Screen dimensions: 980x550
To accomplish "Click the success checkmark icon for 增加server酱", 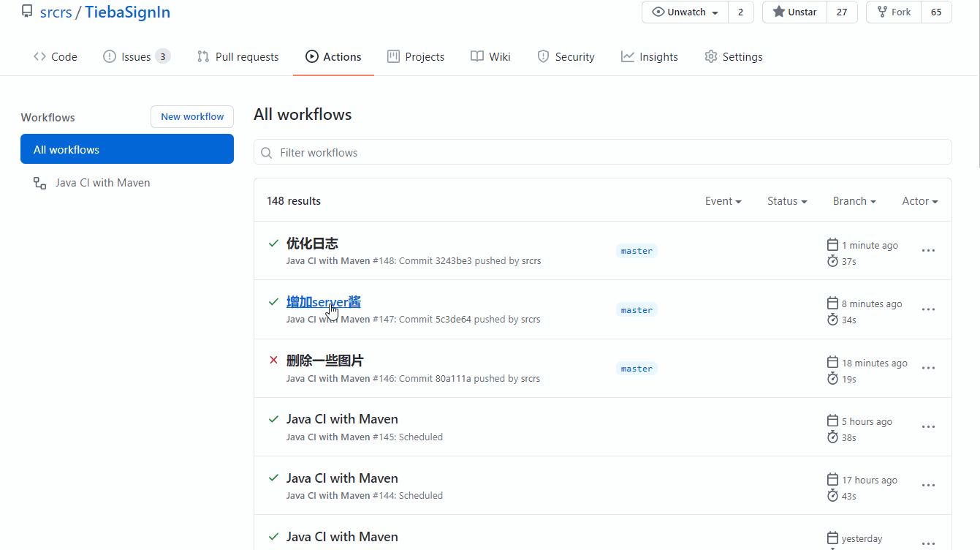I will 273,301.
